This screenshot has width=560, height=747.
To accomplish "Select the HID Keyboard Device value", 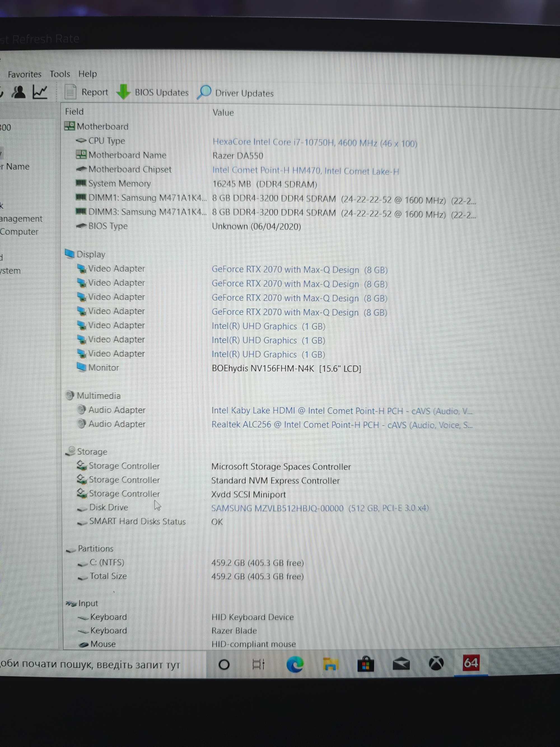I will point(253,617).
